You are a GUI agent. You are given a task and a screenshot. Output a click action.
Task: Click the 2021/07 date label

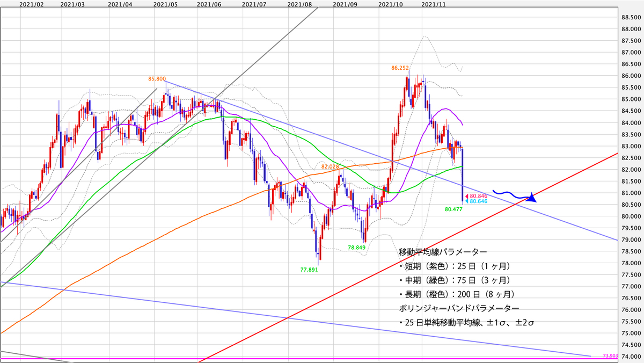tap(254, 4)
